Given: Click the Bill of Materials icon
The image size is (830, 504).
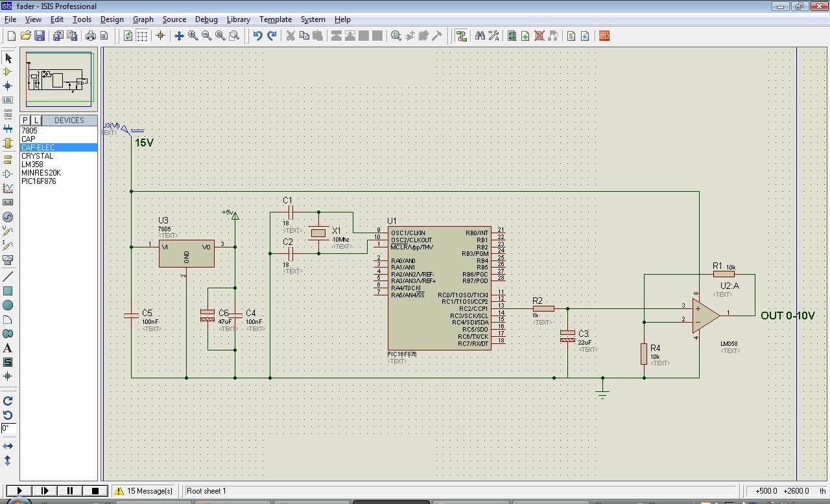Looking at the screenshot, I should coord(571,36).
